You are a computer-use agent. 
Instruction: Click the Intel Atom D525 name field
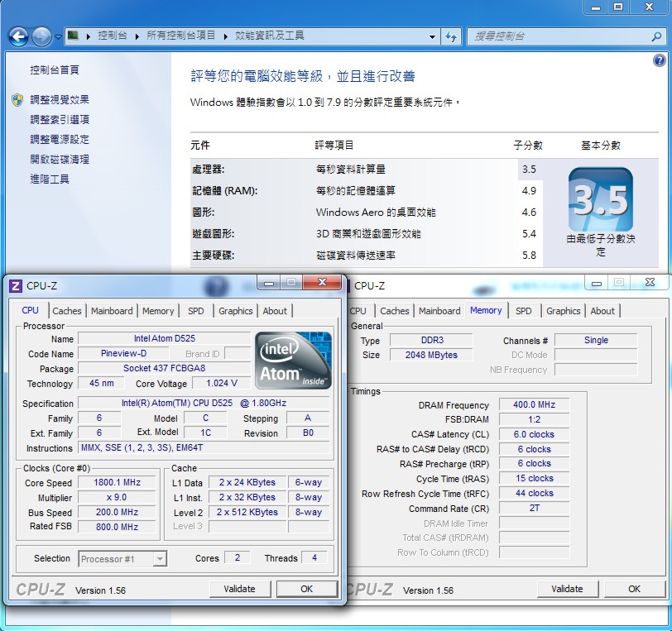pyautogui.click(x=164, y=338)
